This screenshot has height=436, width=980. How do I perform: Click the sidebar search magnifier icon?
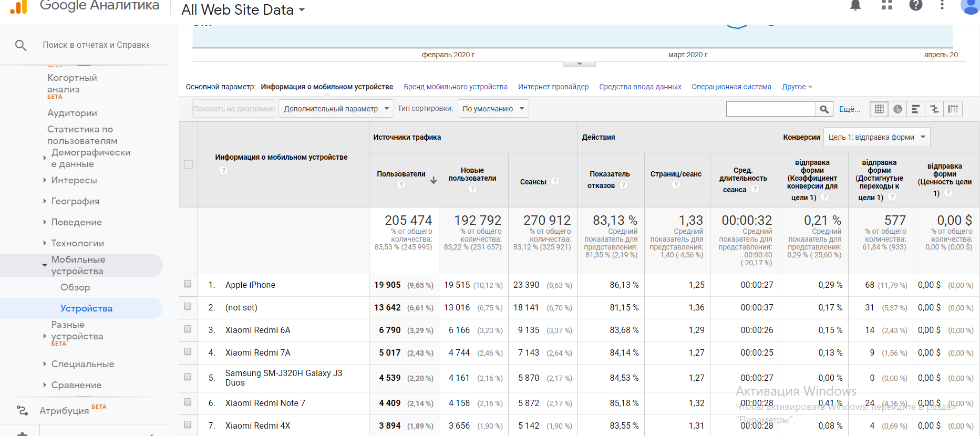pos(20,45)
